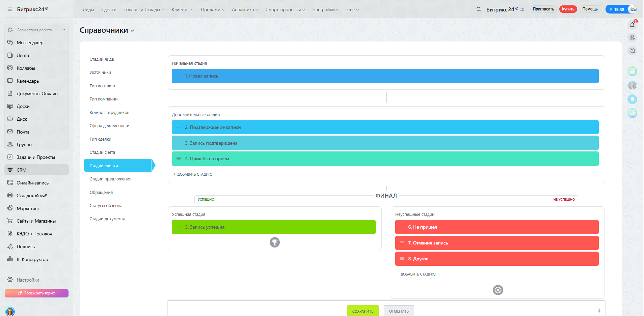Image resolution: width=644 pixels, height=316 pixels.
Task: Open the Сделки top menu item
Action: pos(109,9)
